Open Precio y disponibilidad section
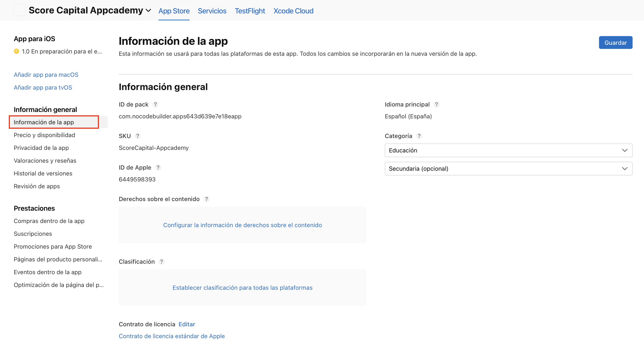This screenshot has height=356, width=644. pos(44,135)
